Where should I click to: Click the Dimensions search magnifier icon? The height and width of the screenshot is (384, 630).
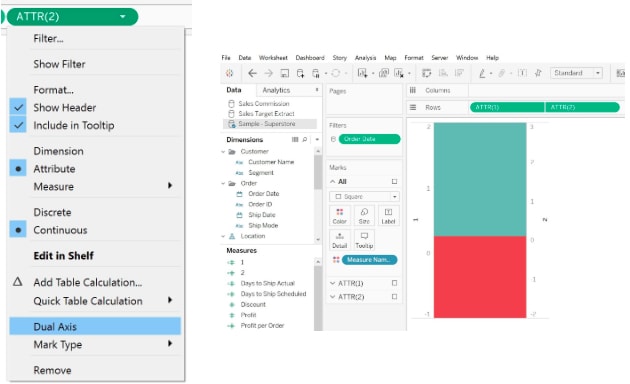tap(305, 139)
